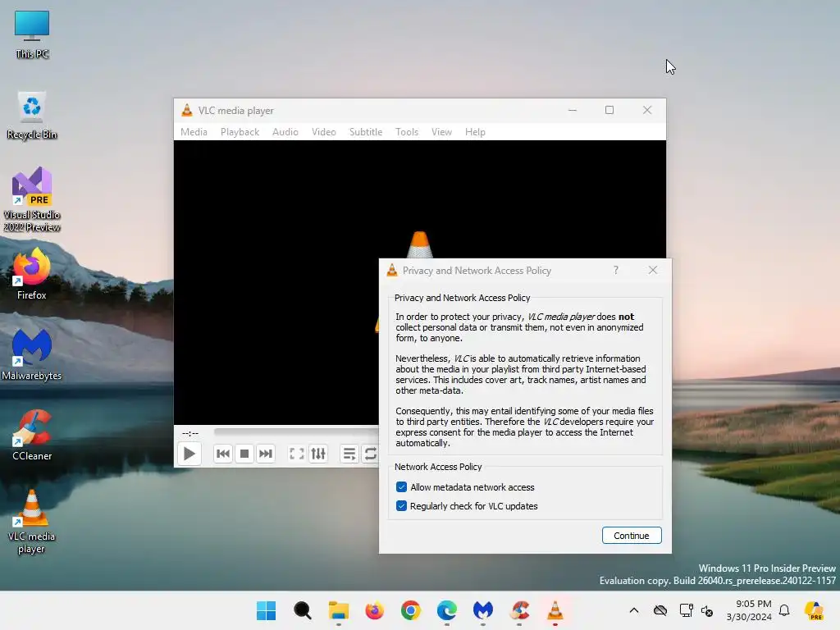Screen dimensions: 840x630
Task: Open the notifications bell
Action: [784, 610]
